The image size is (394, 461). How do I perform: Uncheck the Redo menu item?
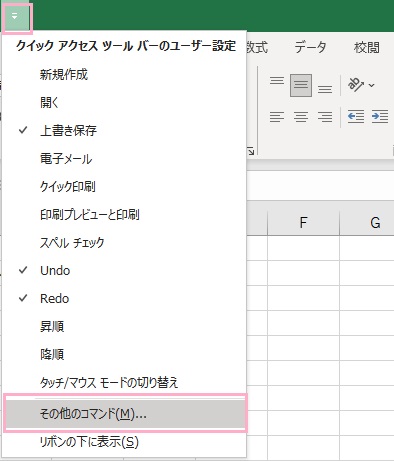click(124, 298)
